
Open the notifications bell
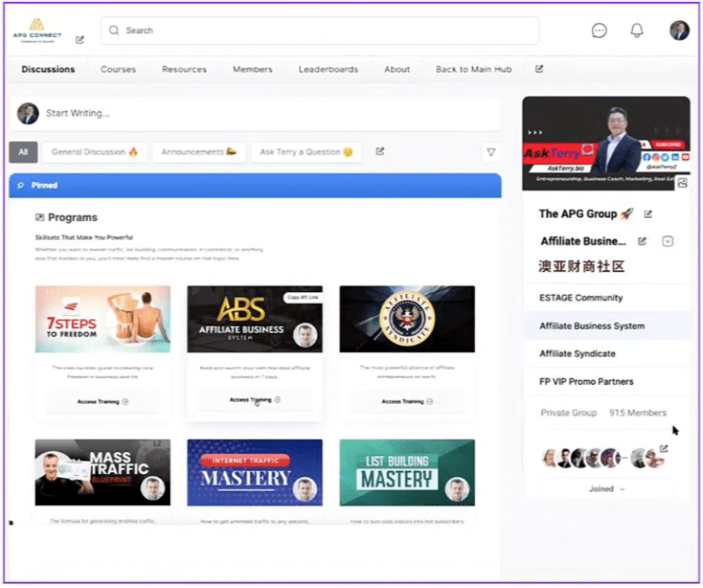click(x=637, y=31)
